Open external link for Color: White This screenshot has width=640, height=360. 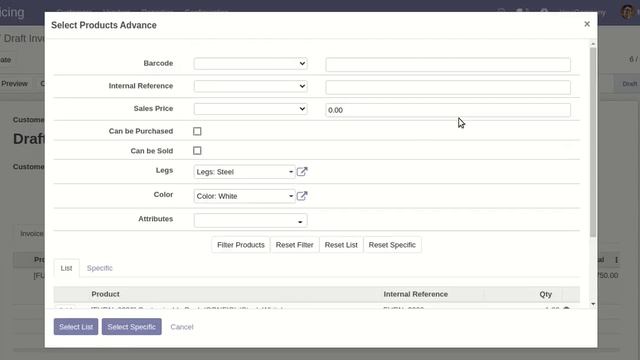pos(302,196)
